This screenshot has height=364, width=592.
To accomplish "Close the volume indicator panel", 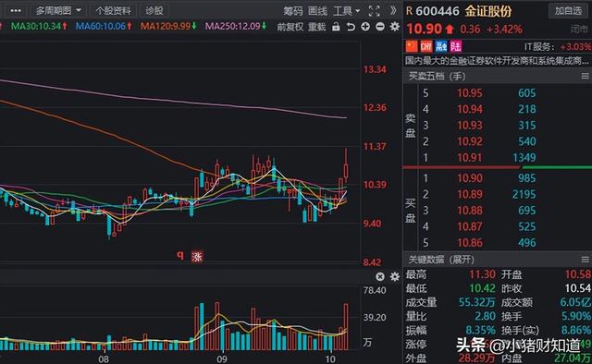I will coord(380,277).
